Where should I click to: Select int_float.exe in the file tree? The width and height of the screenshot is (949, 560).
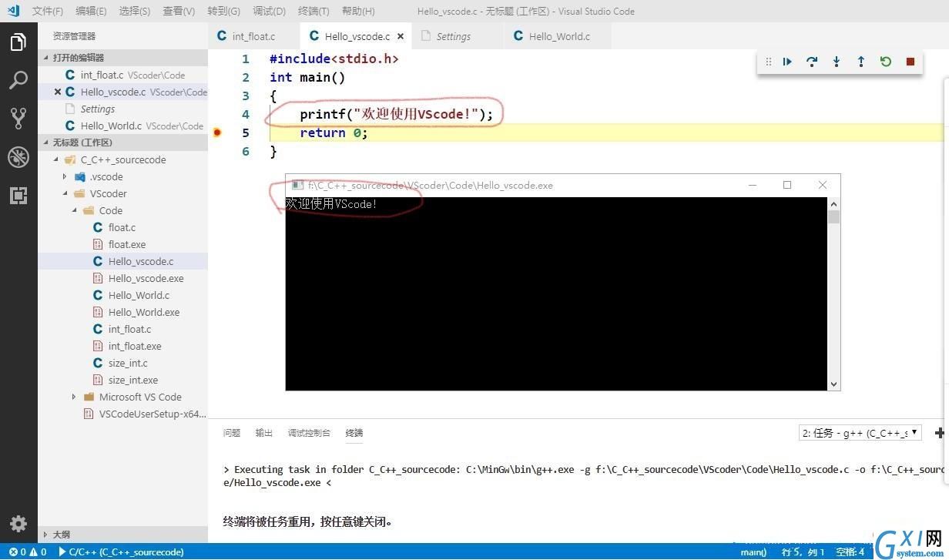(x=135, y=346)
